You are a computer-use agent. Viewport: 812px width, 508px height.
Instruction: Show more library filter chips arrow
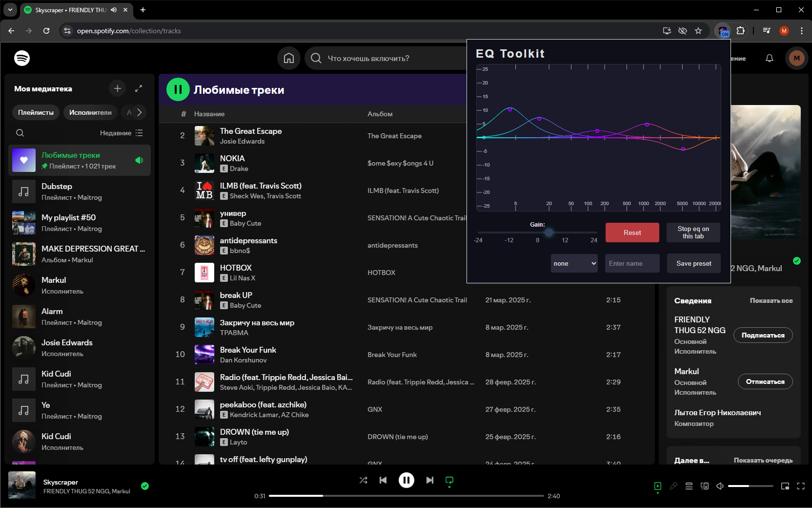[140, 112]
